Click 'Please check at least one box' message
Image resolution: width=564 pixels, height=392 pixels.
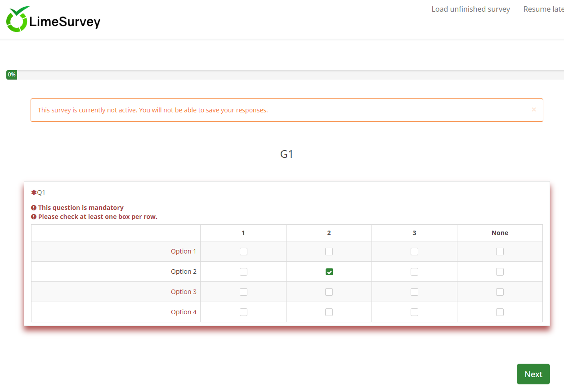click(x=98, y=217)
